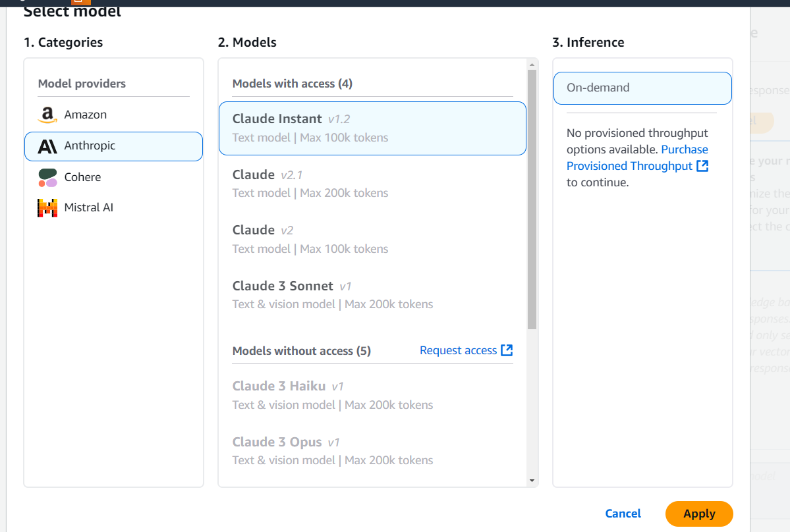
Task: Click the Cohere logo icon
Action: [x=47, y=177]
